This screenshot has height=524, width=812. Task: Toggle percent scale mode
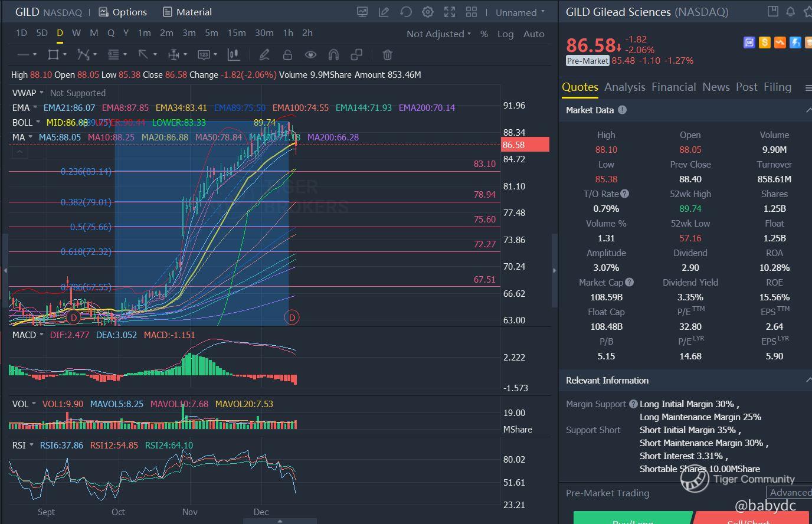pyautogui.click(x=484, y=34)
